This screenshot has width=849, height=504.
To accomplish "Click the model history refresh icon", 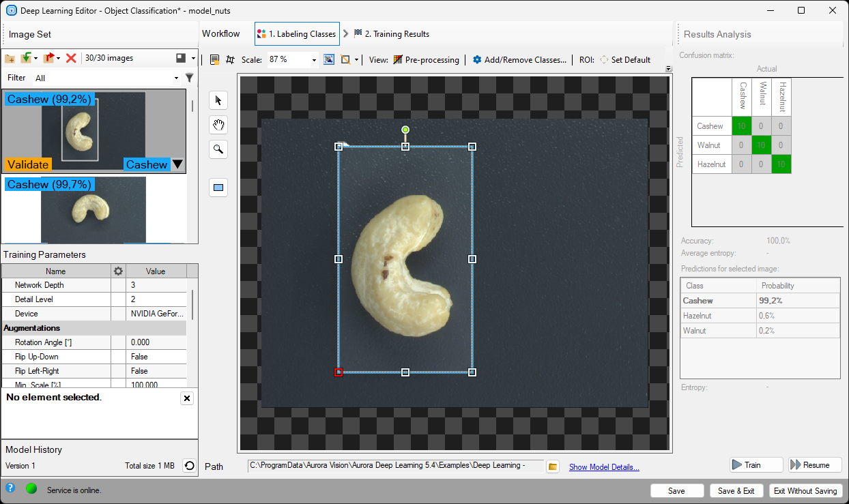I will [189, 466].
